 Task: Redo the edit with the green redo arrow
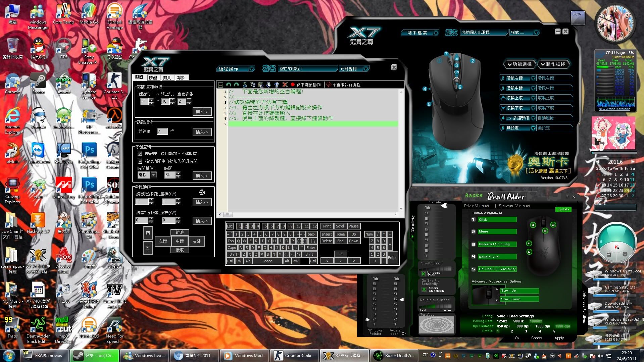[x=237, y=85]
